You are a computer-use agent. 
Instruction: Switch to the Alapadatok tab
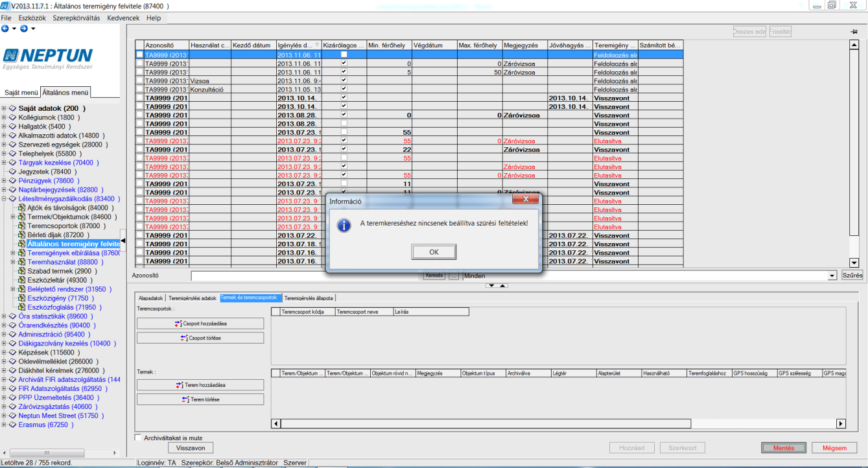point(151,298)
